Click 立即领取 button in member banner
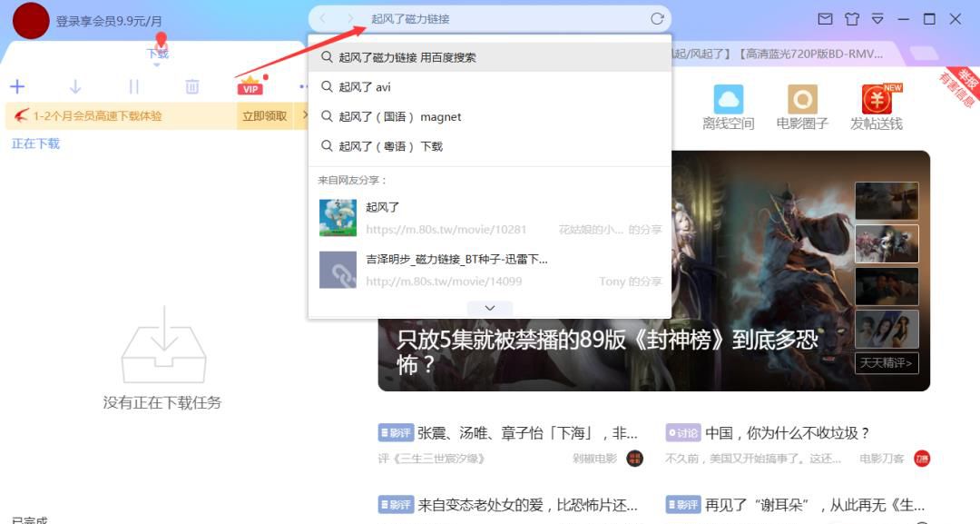The width and height of the screenshot is (980, 524). coord(265,115)
